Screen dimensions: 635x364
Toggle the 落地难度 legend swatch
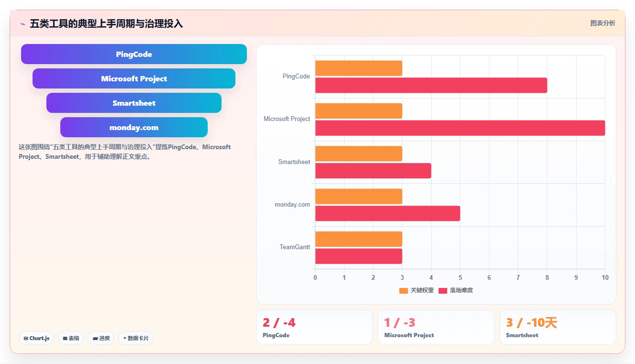click(443, 290)
